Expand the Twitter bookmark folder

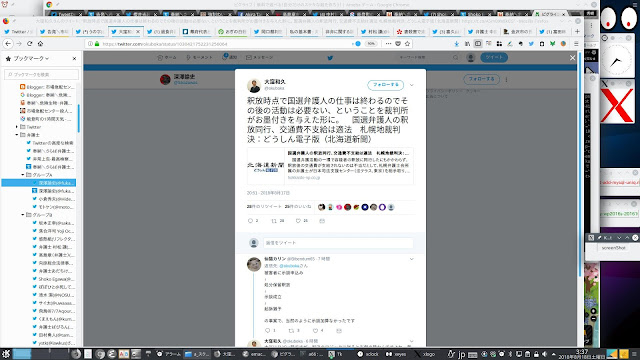click(x=17, y=127)
